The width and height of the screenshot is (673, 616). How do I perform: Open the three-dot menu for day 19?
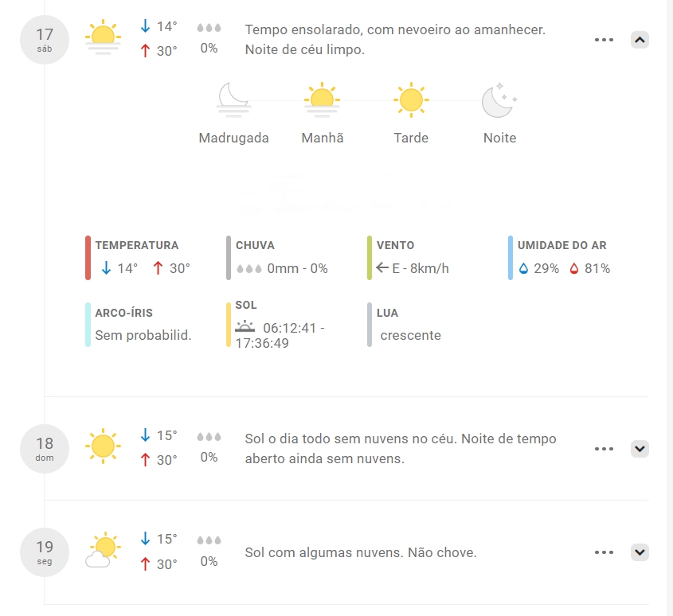pos(604,552)
